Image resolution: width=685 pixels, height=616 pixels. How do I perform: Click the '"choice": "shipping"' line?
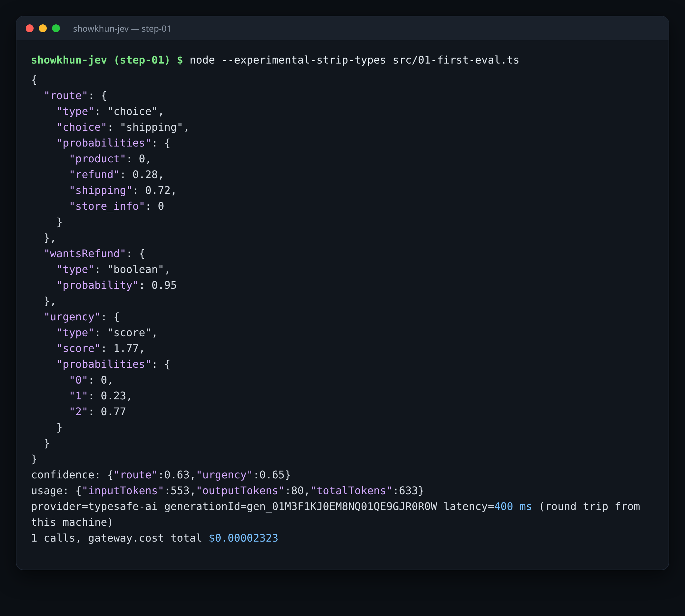coord(123,127)
